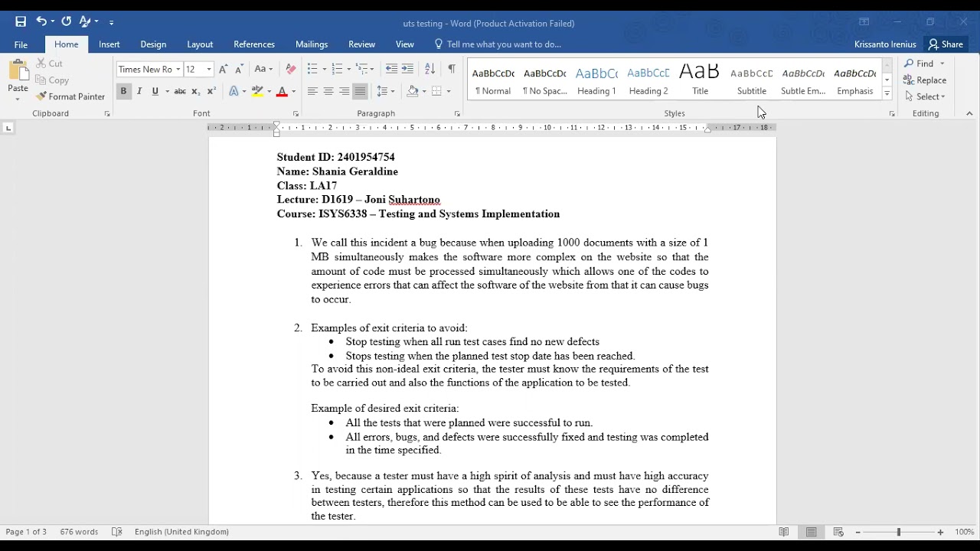Switch to Read Mode view
Screen dimensions: 980x551
click(x=784, y=532)
